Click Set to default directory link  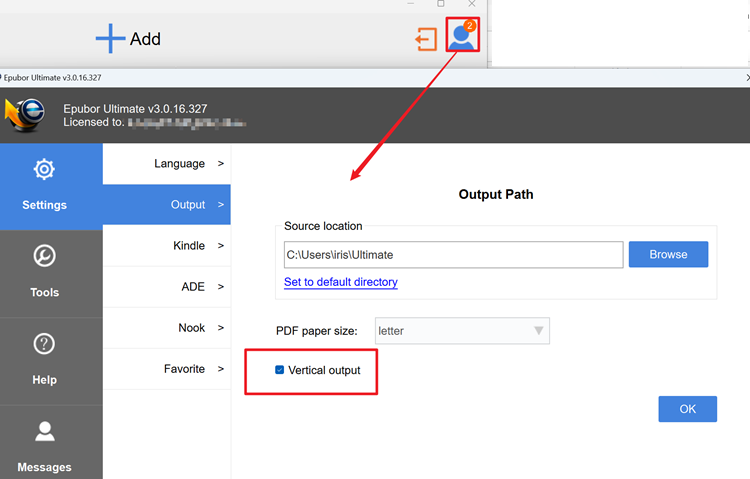tap(341, 282)
